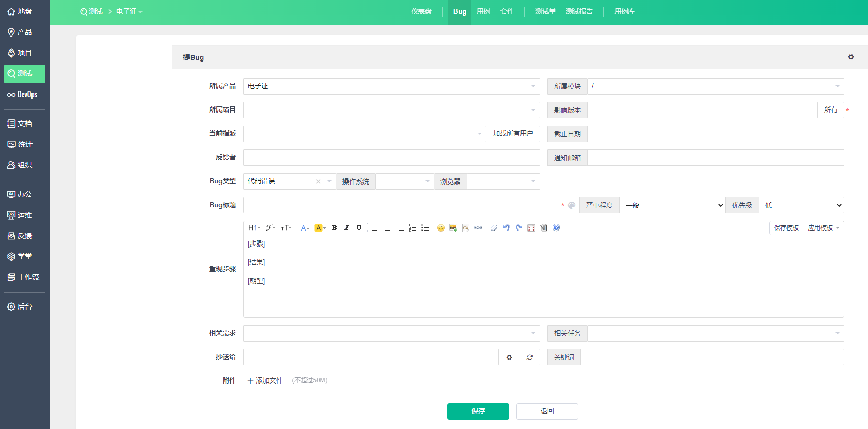Click the gear icon in 提Bug header
This screenshot has width=868, height=429.
coord(850,57)
